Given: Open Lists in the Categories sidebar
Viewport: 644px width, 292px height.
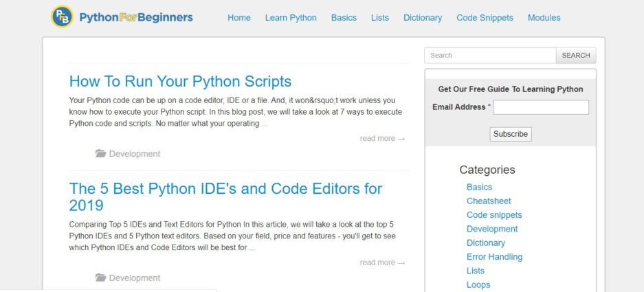Looking at the screenshot, I should point(476,271).
